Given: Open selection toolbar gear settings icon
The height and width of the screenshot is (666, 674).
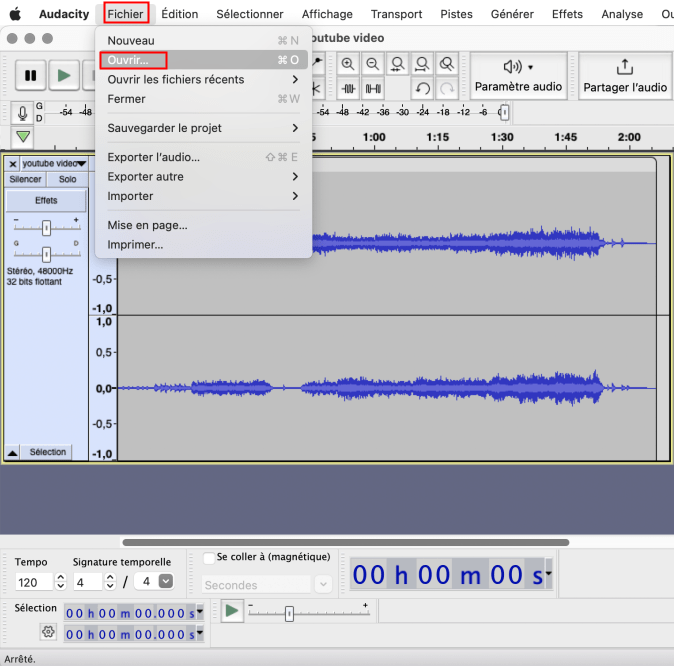Looking at the screenshot, I should 48,632.
